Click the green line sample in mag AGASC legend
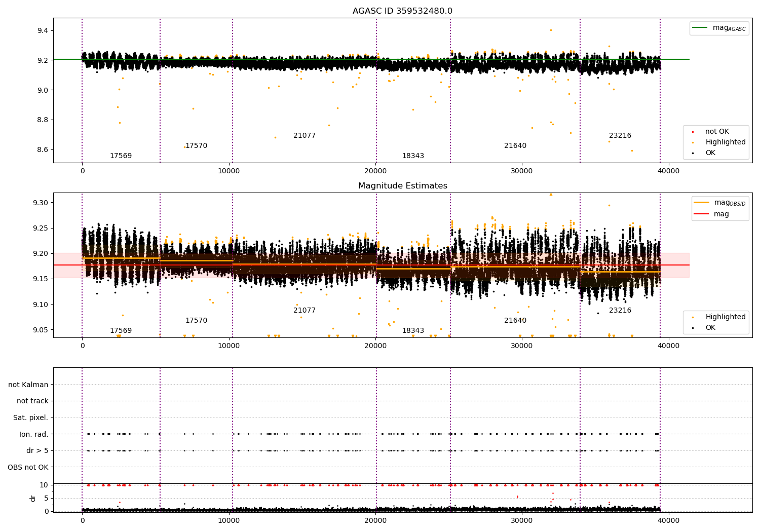Viewport: 760px width, 532px height. point(701,28)
